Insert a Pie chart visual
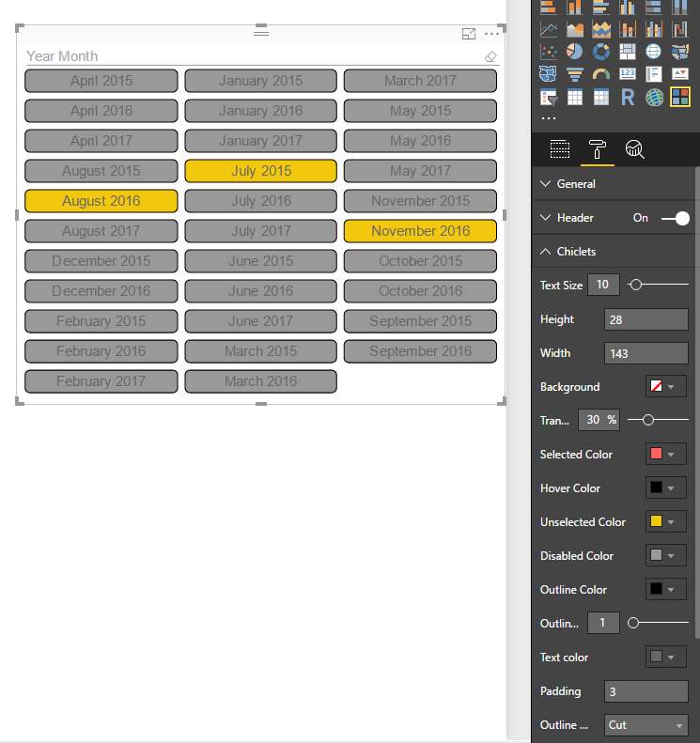 pos(575,52)
